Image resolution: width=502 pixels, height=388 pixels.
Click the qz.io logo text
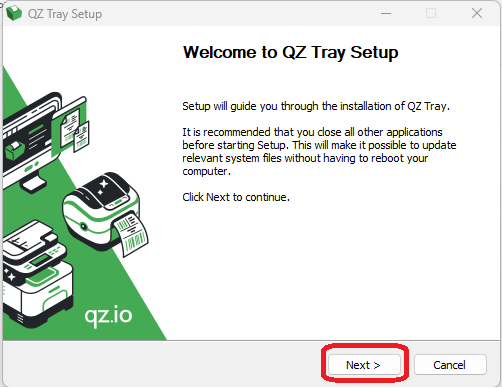click(108, 315)
